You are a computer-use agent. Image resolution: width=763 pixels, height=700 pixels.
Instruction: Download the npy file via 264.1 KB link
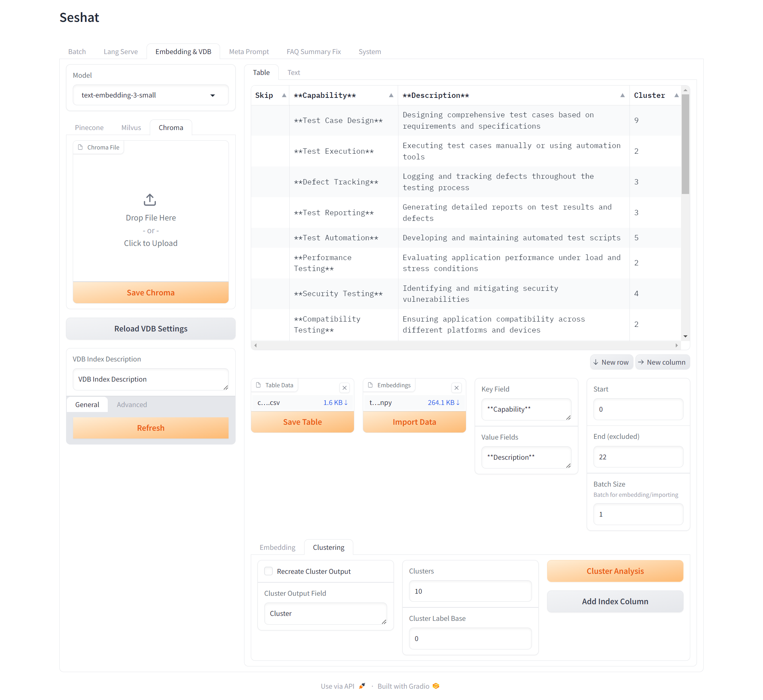tap(443, 403)
